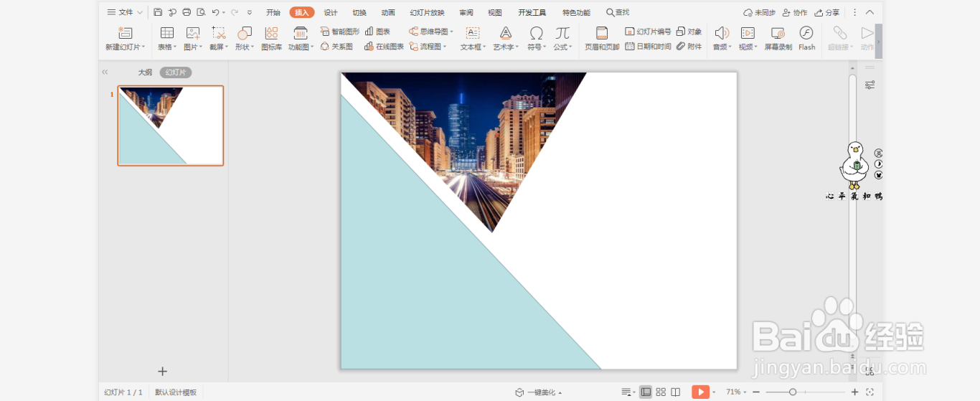Screen dimensions: 980x401
Task: Insert a chart (图表)
Action: pos(378,32)
